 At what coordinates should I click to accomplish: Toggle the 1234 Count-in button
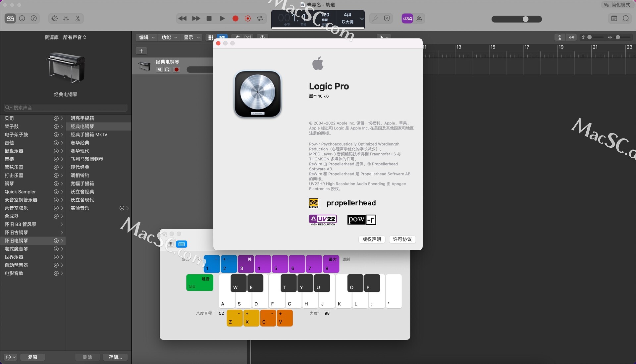407,19
